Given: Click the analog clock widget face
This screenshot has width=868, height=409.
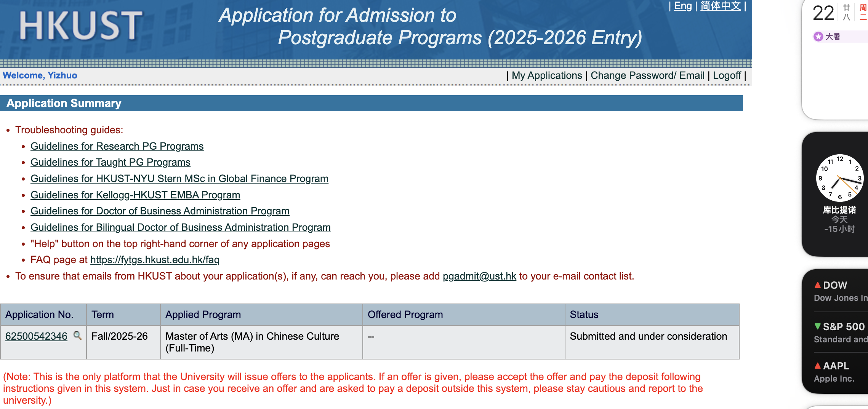Looking at the screenshot, I should click(839, 178).
